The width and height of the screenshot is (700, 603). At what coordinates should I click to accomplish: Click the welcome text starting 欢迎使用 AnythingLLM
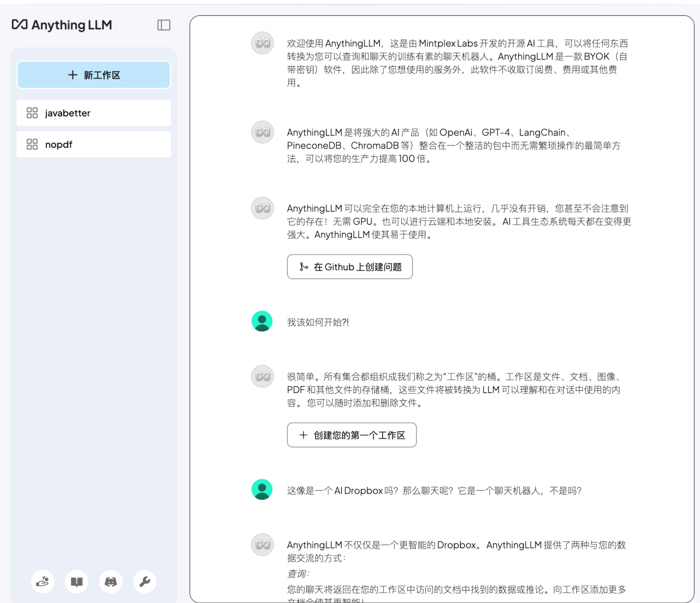pyautogui.click(x=458, y=63)
